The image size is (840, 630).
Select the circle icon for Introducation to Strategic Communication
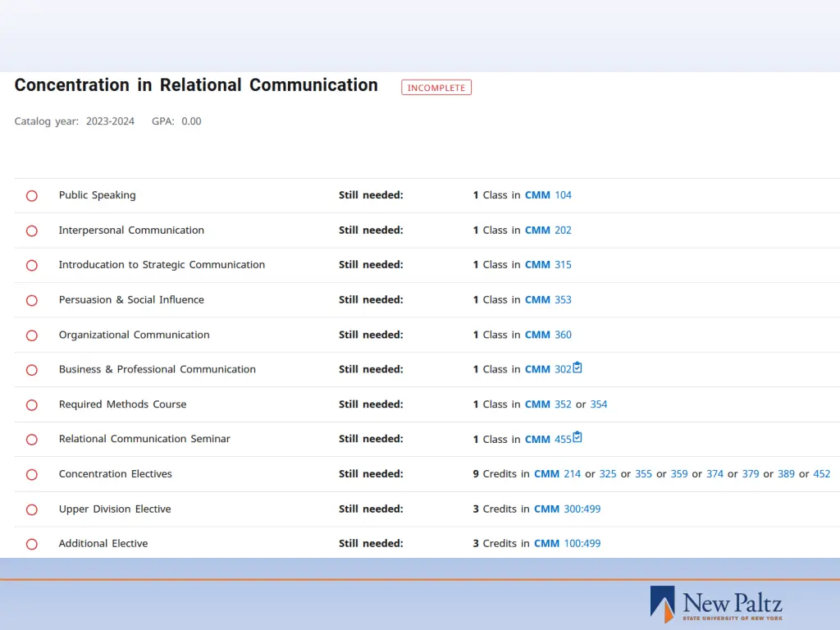pyautogui.click(x=32, y=265)
